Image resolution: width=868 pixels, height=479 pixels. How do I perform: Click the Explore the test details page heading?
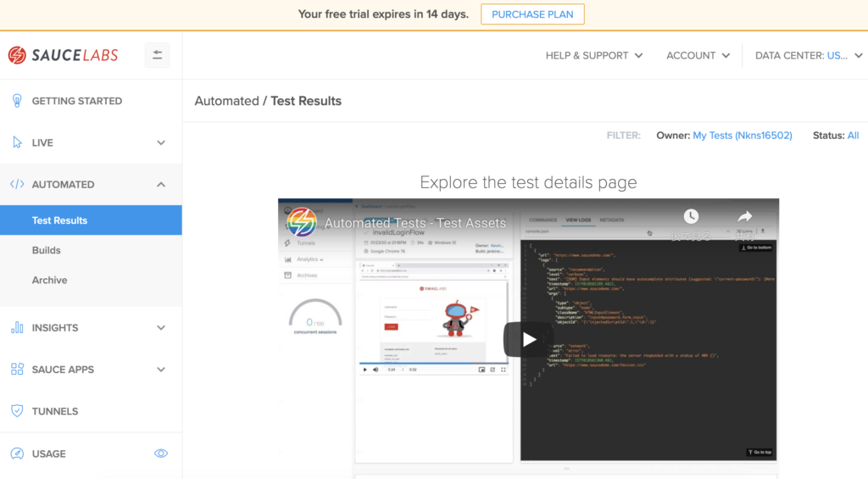[x=528, y=182]
